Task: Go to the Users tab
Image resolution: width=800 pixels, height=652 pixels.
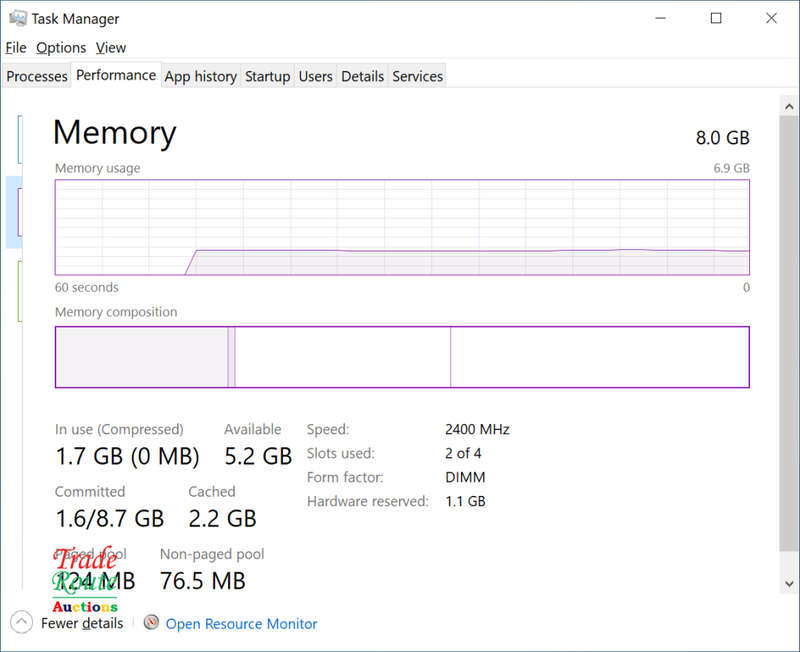Action: click(315, 76)
